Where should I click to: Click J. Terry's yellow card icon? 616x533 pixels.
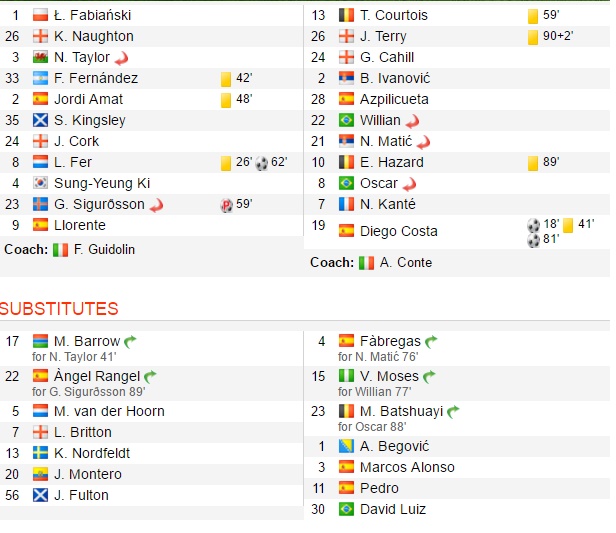tap(533, 37)
